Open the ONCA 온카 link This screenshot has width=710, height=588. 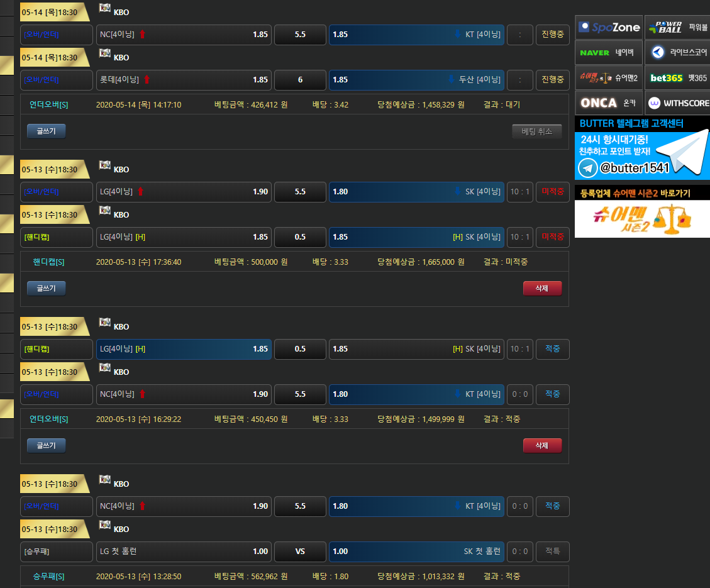pyautogui.click(x=609, y=103)
